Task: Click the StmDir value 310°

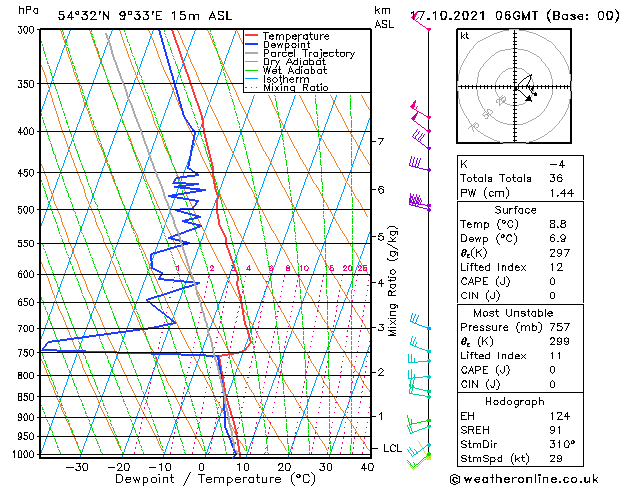Action: (562, 444)
